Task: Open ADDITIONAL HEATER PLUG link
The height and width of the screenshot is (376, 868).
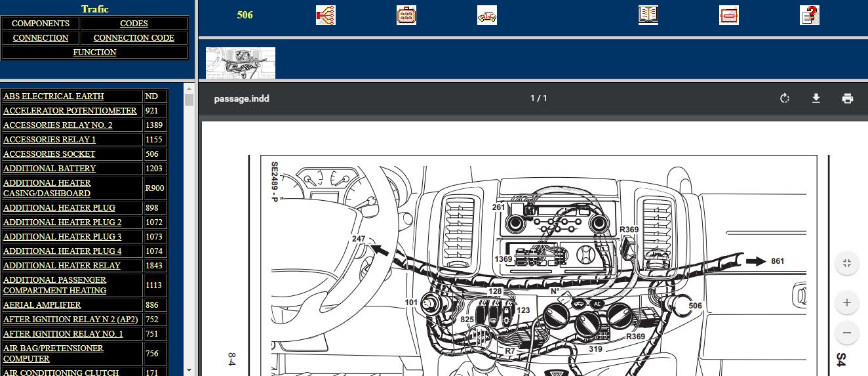Action: (59, 208)
